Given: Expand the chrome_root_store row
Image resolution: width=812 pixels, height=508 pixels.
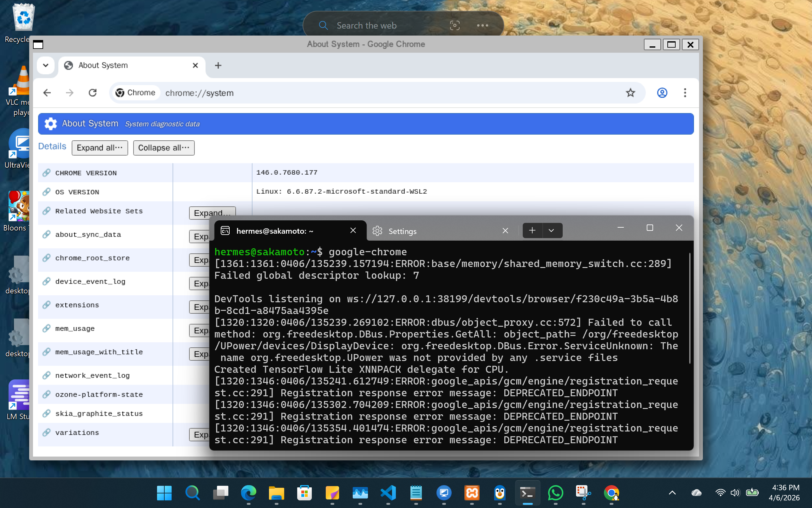Looking at the screenshot, I should [x=199, y=260].
